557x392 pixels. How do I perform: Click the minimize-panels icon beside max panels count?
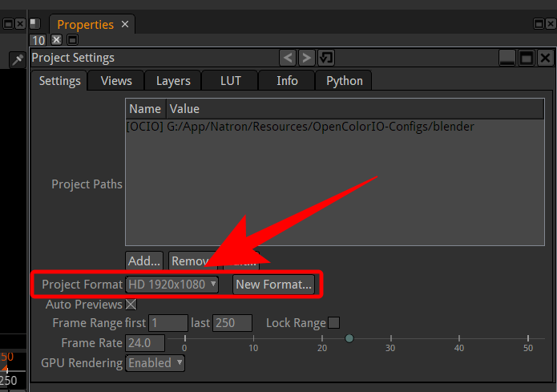[x=72, y=39]
